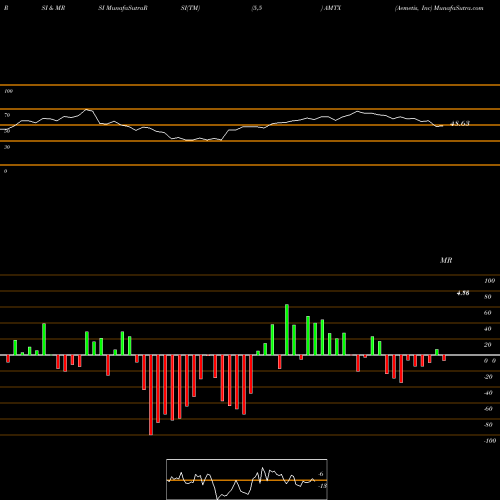Click the 70 axis label on RSI panel
This screenshot has height=500, width=500.
pyautogui.click(x=7, y=115)
